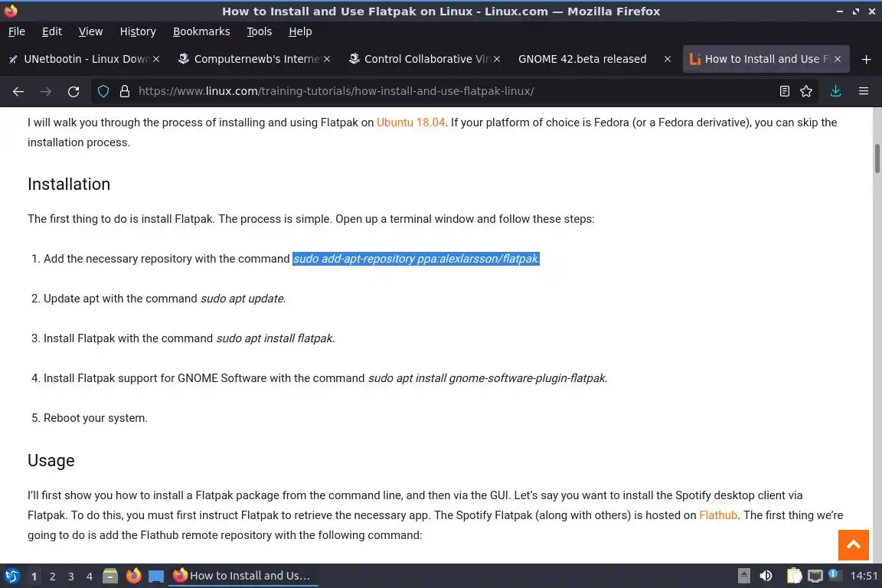The height and width of the screenshot is (588, 882).
Task: Open the Tools menu
Action: (x=260, y=31)
